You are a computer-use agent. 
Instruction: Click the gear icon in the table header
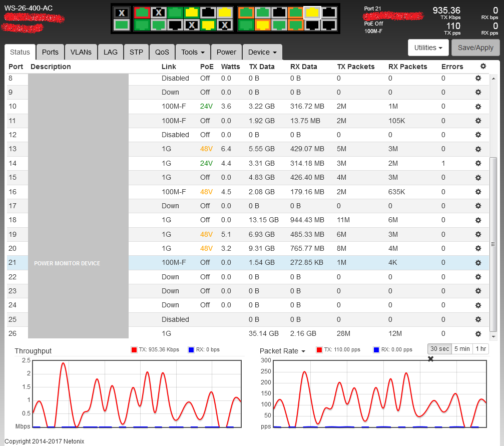483,67
